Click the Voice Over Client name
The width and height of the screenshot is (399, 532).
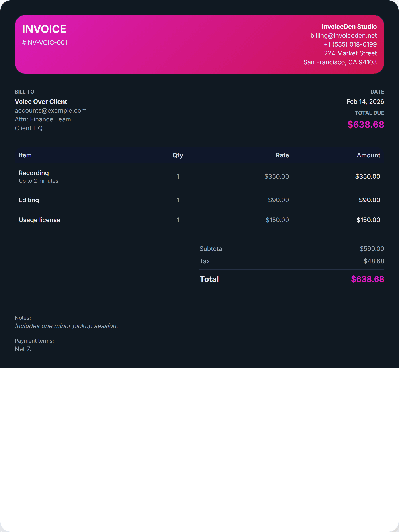pos(41,102)
